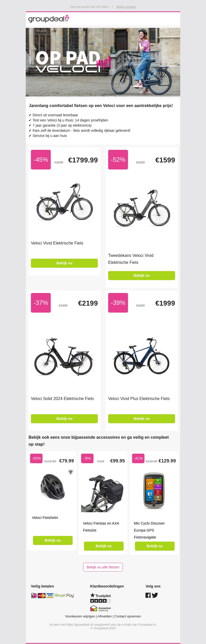This screenshot has height=644, width=206.
Task: Click the AfterPay logo
Action: (64, 596)
